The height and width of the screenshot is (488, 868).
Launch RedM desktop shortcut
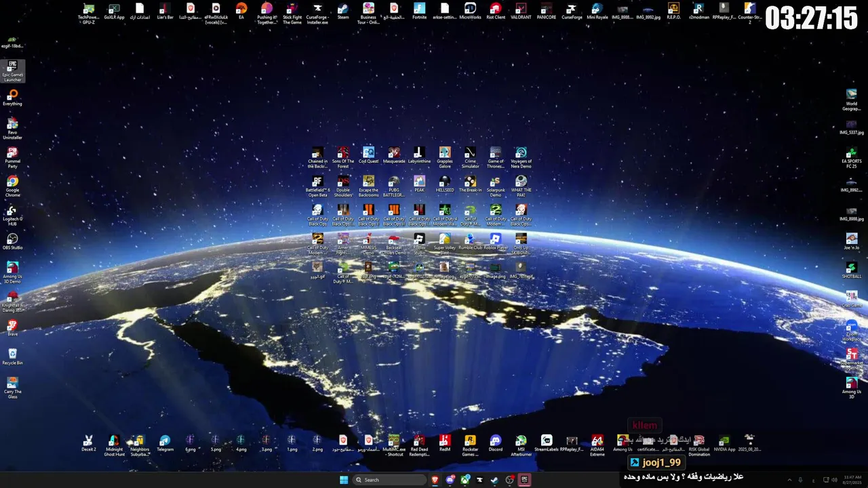point(445,443)
